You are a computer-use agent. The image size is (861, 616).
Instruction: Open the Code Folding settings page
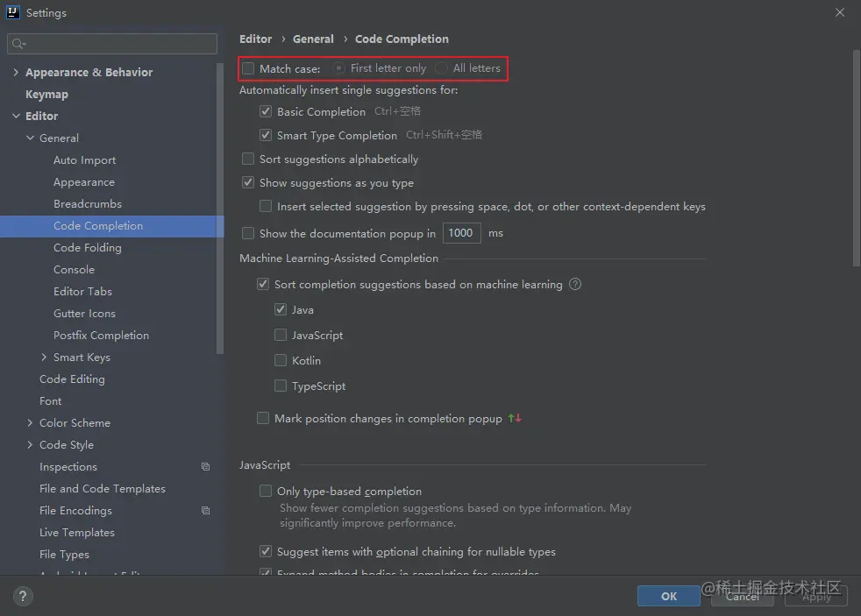[88, 248]
